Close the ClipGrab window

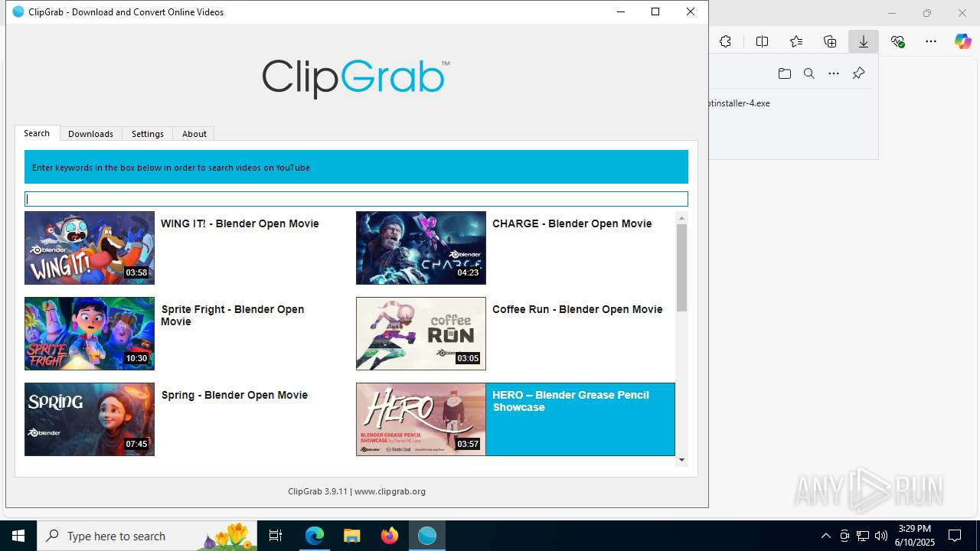(x=691, y=11)
